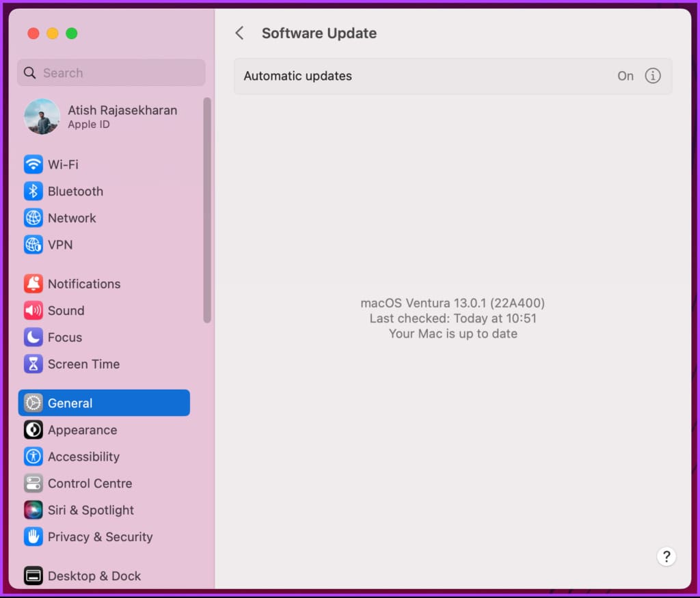Click the red close window button
700x598 pixels.
tap(33, 33)
